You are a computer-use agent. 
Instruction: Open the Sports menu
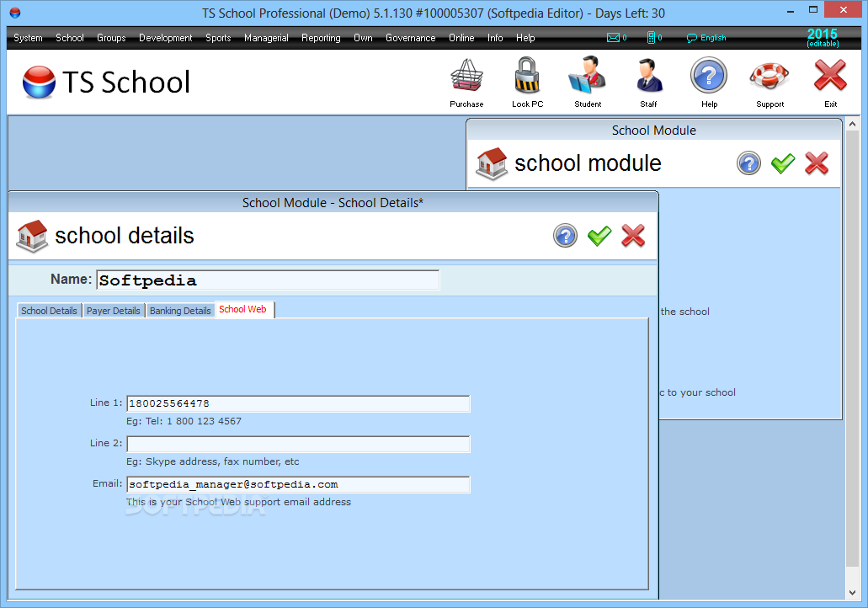tap(218, 38)
